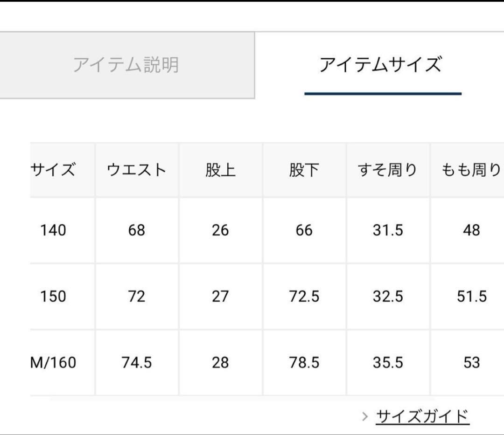Click the もも周り column header
The width and height of the screenshot is (504, 435).
point(470,170)
